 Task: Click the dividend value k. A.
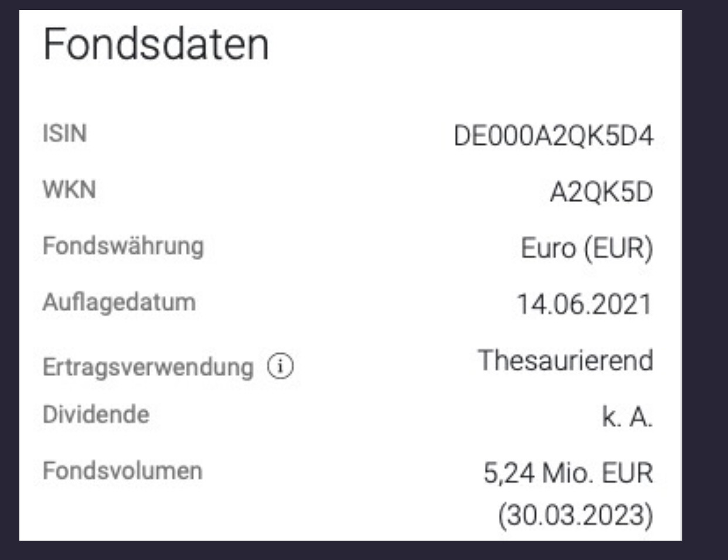point(627,417)
